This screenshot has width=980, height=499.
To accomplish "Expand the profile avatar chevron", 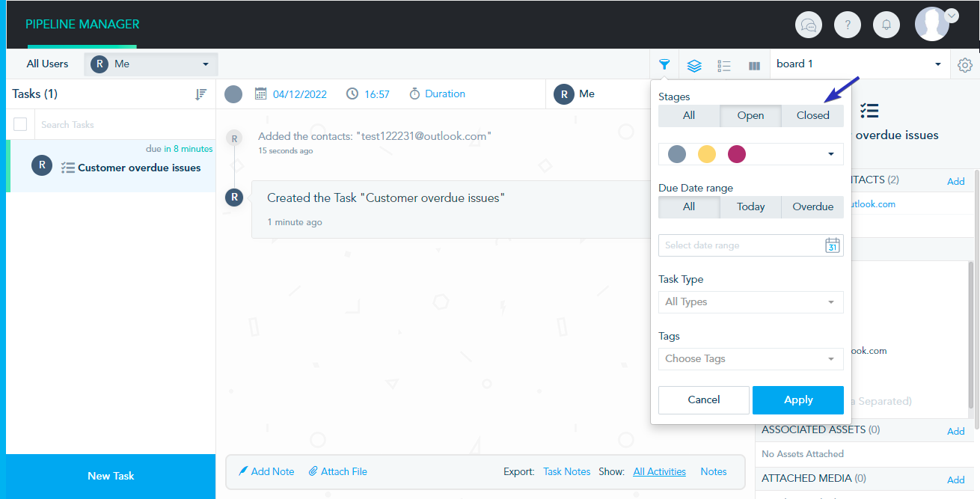I will (952, 15).
